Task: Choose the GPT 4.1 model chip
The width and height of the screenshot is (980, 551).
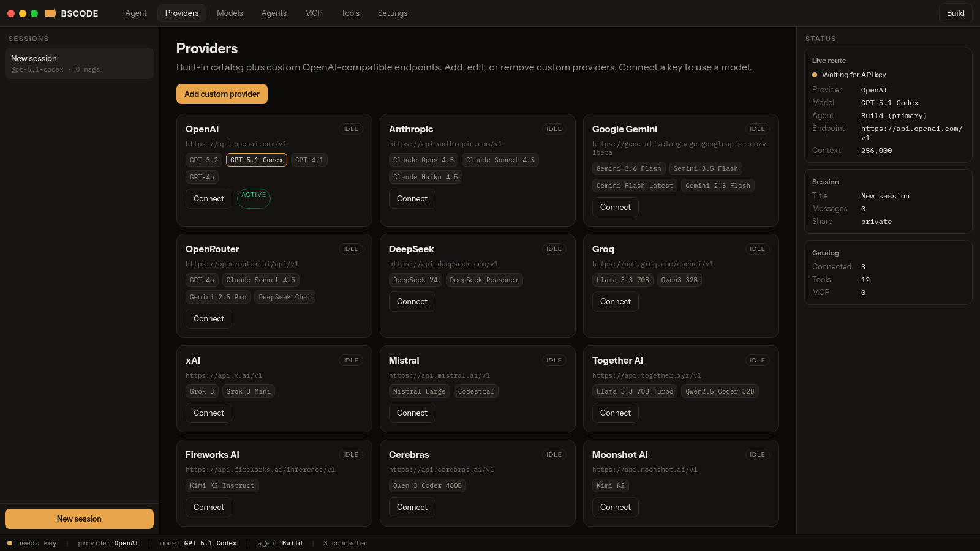Action: click(x=309, y=160)
